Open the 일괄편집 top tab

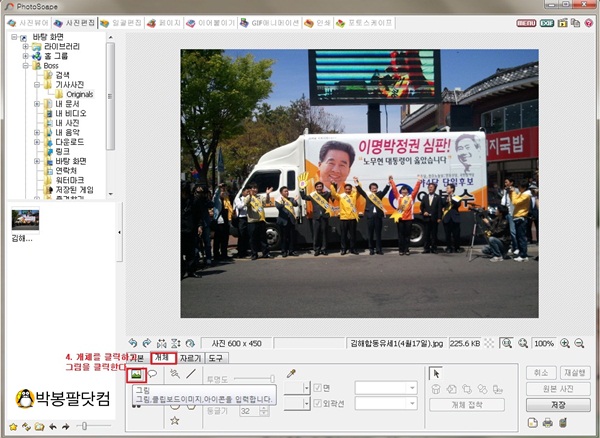[122, 21]
